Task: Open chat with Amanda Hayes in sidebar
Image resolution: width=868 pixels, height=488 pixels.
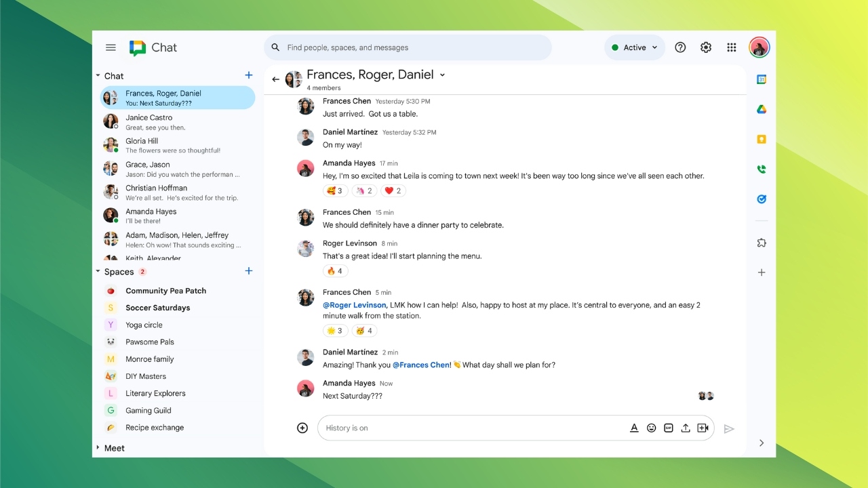Action: tap(178, 216)
